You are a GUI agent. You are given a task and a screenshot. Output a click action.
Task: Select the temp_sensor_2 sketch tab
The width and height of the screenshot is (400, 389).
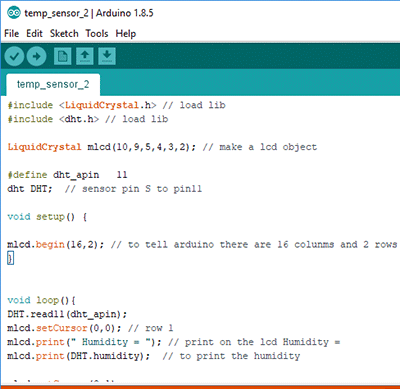(53, 84)
